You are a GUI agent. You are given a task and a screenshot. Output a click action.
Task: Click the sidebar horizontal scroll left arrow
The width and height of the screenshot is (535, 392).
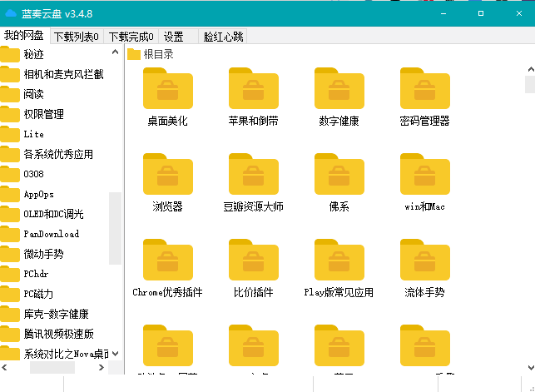(x=4, y=367)
